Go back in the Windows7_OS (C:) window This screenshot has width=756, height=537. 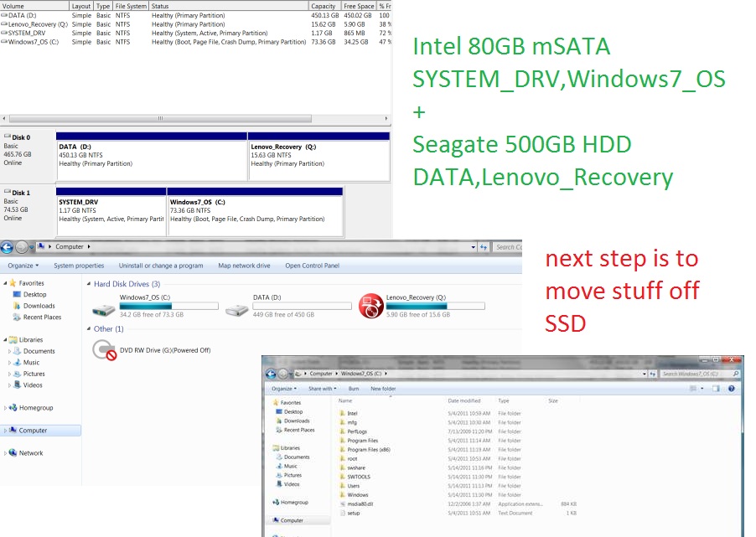click(271, 374)
